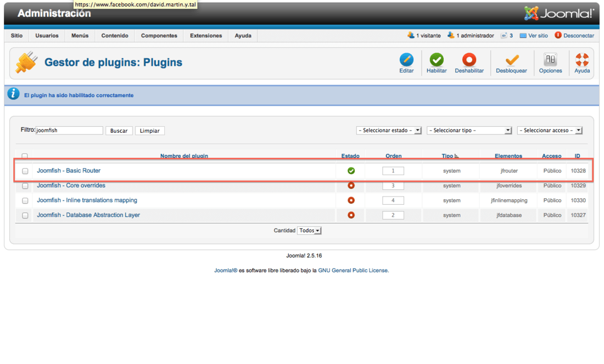Click the Habilitar green check icon
Screen dimensions: 604x364
pyautogui.click(x=437, y=60)
